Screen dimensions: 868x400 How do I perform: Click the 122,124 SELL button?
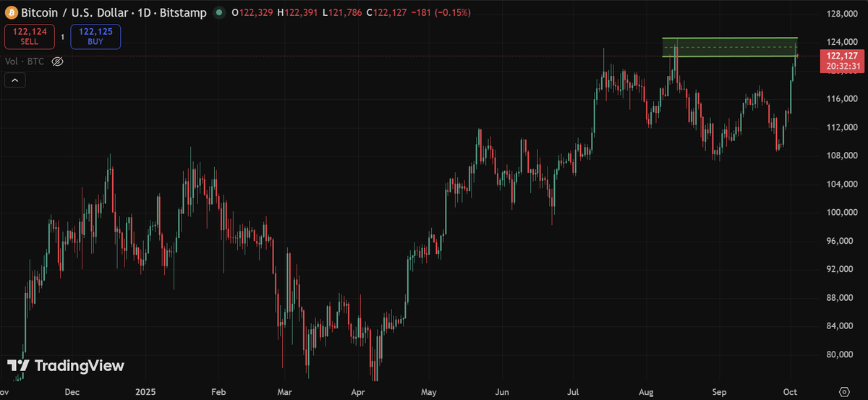(29, 37)
